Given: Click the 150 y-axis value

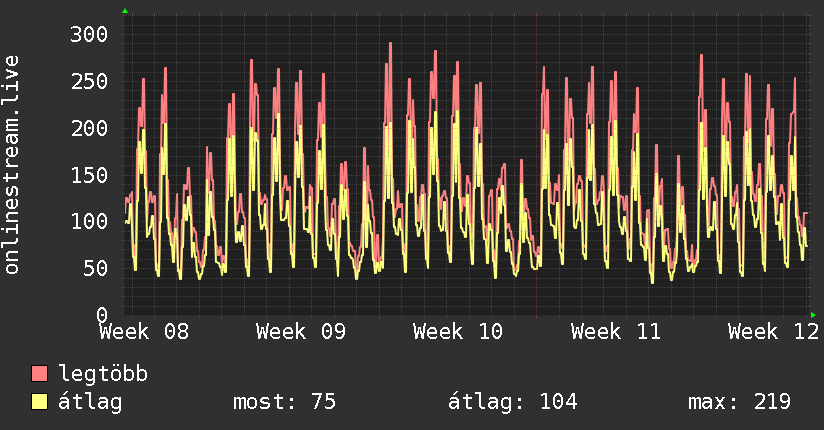Looking at the screenshot, I should 89,175.
